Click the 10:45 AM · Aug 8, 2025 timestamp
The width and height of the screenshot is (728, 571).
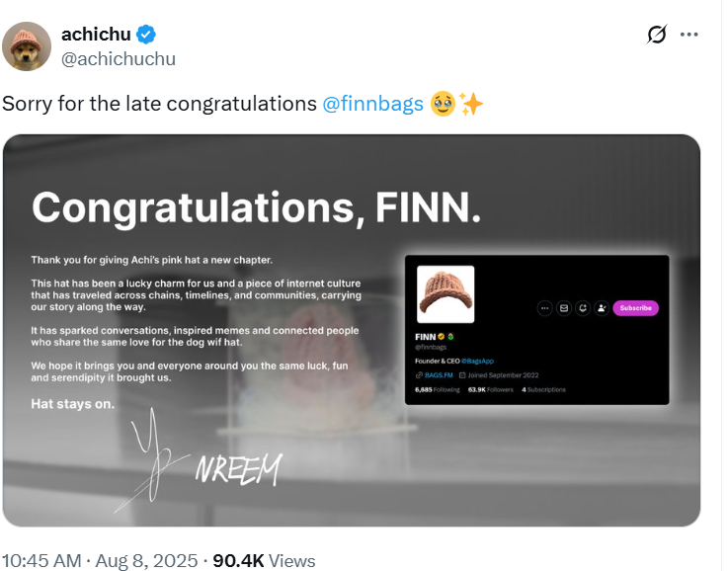[100, 560]
